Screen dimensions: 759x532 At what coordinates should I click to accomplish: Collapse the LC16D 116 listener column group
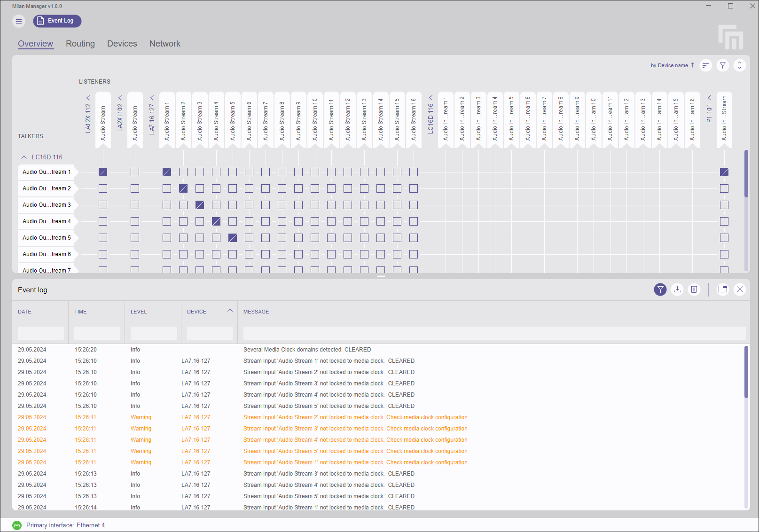pos(430,98)
